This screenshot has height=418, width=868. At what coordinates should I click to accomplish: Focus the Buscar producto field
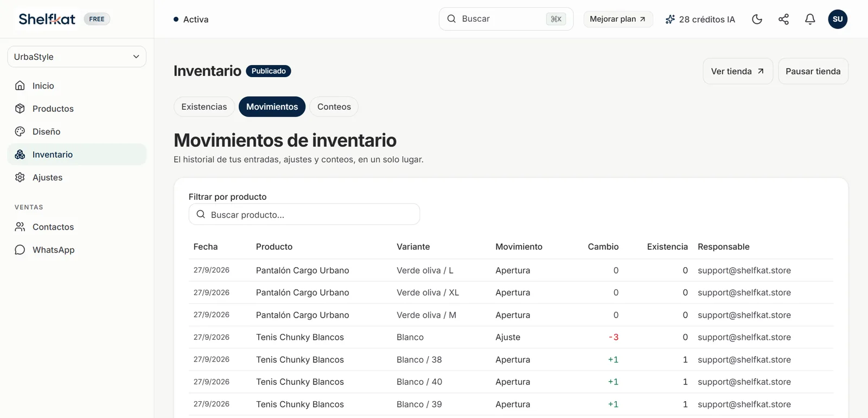(x=304, y=214)
